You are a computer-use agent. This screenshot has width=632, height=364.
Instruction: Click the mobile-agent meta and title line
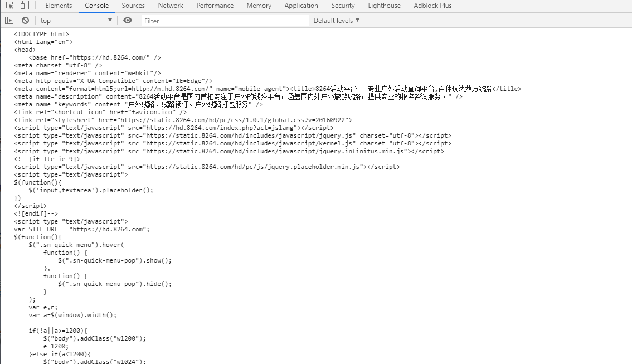point(268,89)
